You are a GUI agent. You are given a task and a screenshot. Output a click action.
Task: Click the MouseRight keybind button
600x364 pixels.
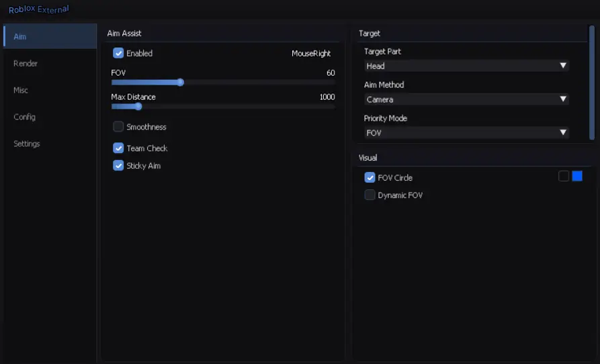[x=311, y=53]
